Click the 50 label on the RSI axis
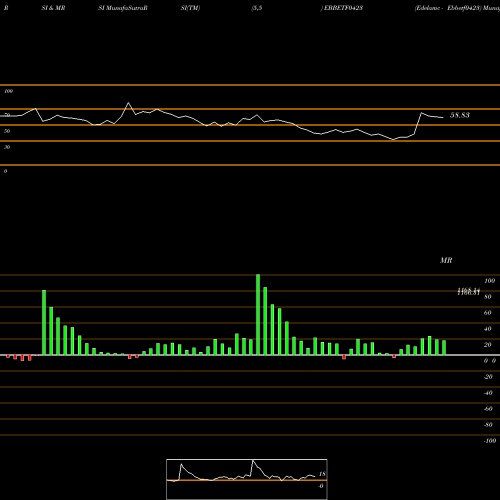The width and height of the screenshot is (500, 500). [7, 131]
